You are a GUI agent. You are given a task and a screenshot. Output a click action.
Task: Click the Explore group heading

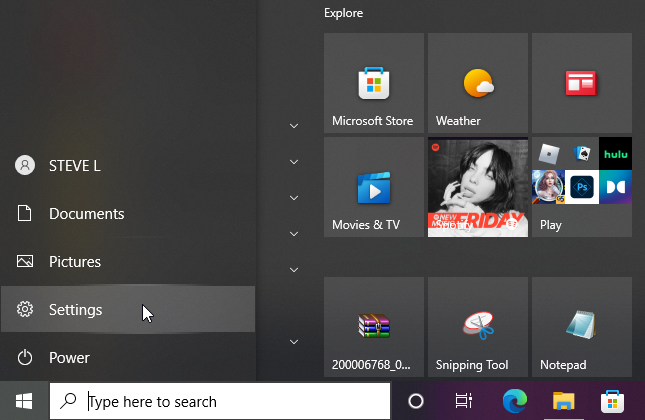click(x=343, y=13)
